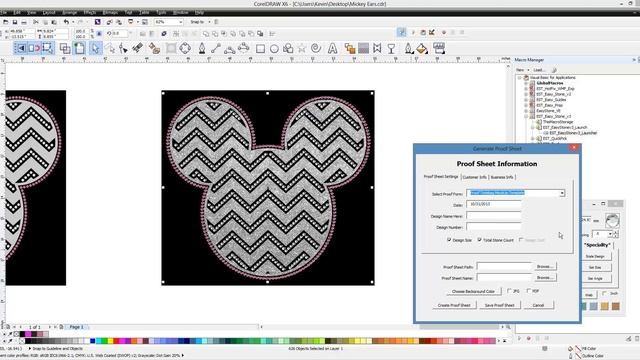Open the Effects menu

tap(90, 13)
